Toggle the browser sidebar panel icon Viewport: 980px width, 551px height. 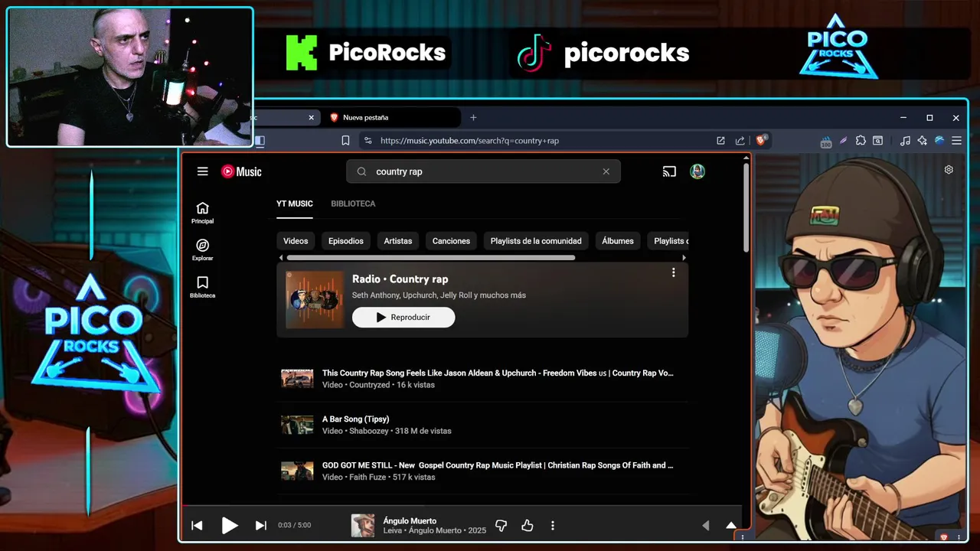[x=260, y=141]
